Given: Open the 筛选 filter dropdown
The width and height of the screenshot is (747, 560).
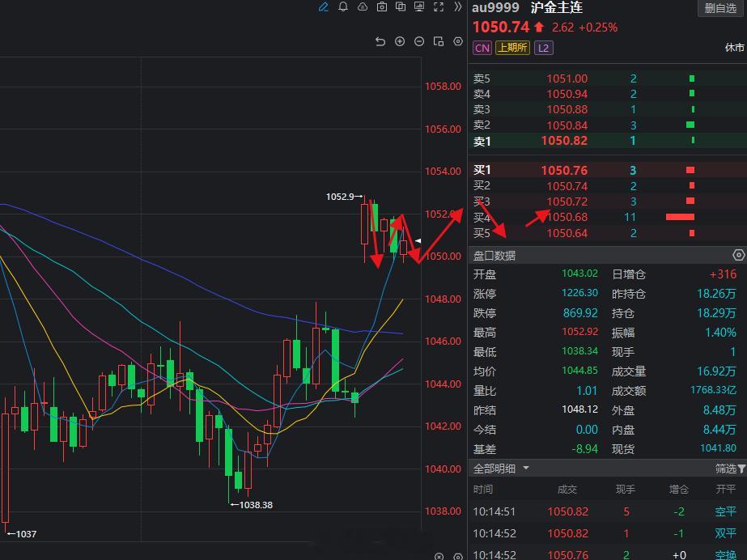Looking at the screenshot, I should tap(727, 468).
